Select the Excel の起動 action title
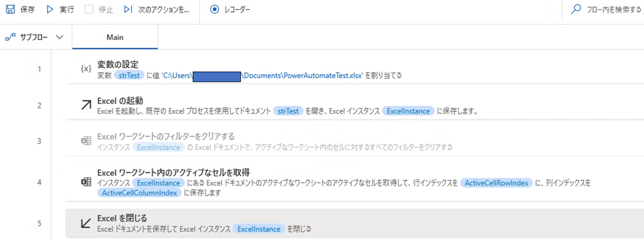Image resolution: width=644 pixels, height=239 pixels. [x=120, y=101]
